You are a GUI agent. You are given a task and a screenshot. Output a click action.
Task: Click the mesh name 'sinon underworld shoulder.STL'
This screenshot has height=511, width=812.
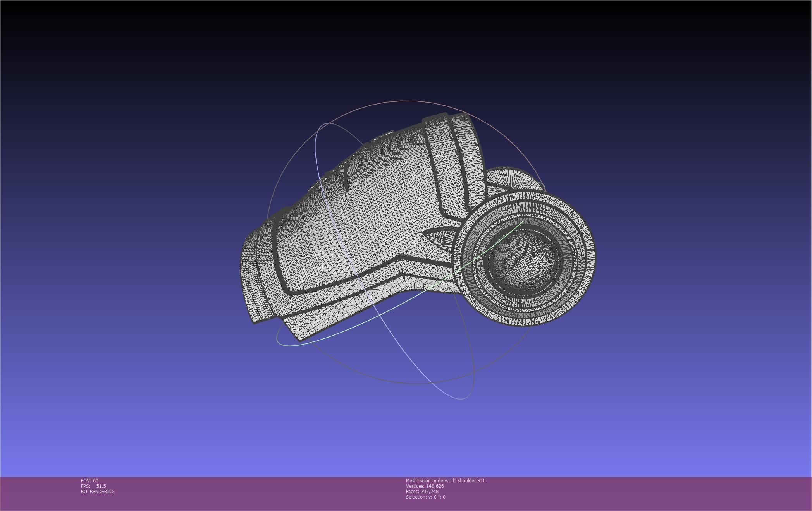(452, 480)
